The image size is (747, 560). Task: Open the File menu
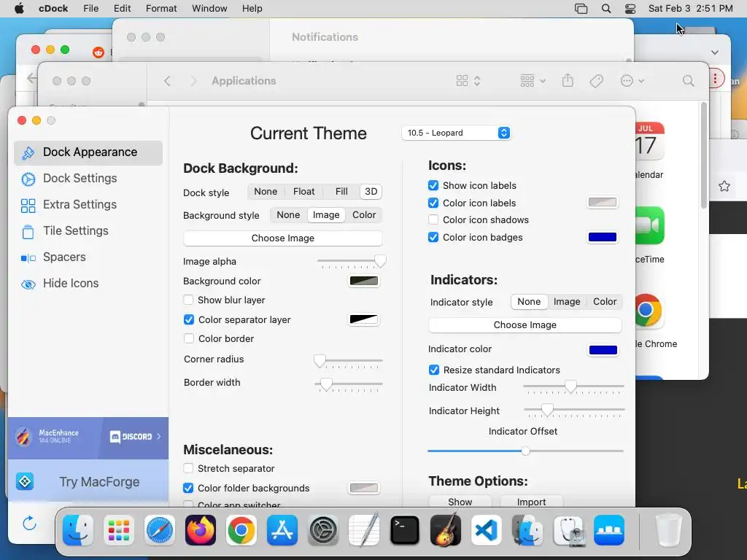[90, 9]
